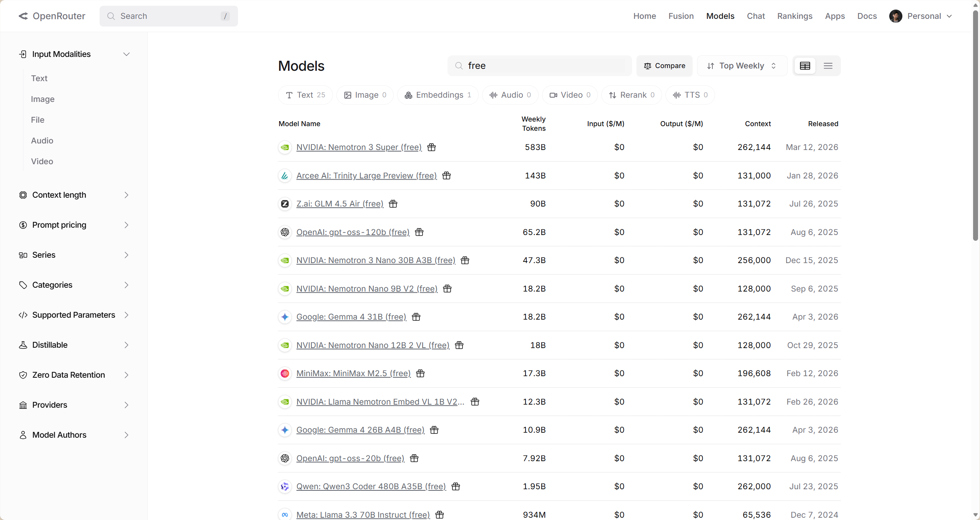
Task: Open the Docs page
Action: (867, 16)
